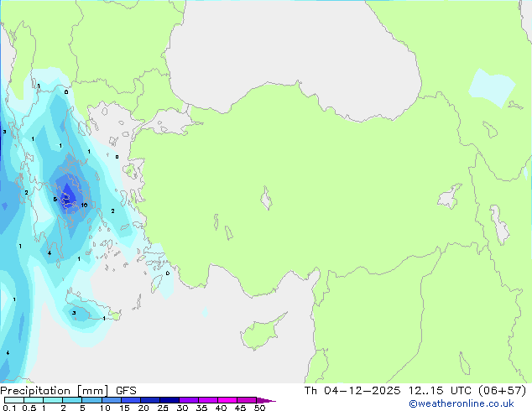532x411 pixels.
Task: Click the '10' value label on the map
Action: pos(84,205)
